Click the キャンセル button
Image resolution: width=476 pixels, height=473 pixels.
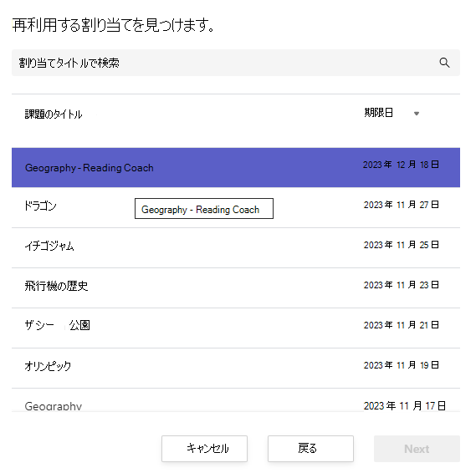pyautogui.click(x=204, y=449)
